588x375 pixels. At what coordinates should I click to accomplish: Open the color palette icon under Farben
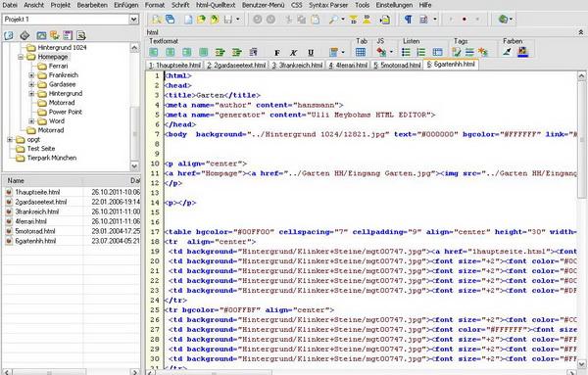pyautogui.click(x=522, y=52)
